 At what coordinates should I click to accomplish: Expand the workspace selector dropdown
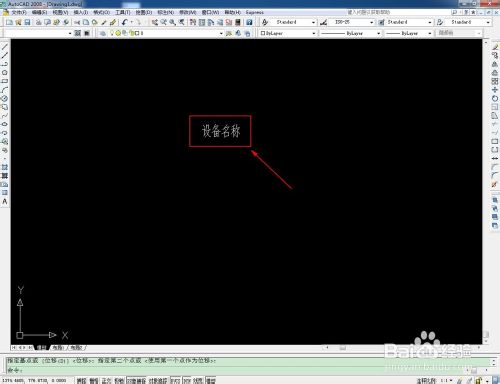70,33
